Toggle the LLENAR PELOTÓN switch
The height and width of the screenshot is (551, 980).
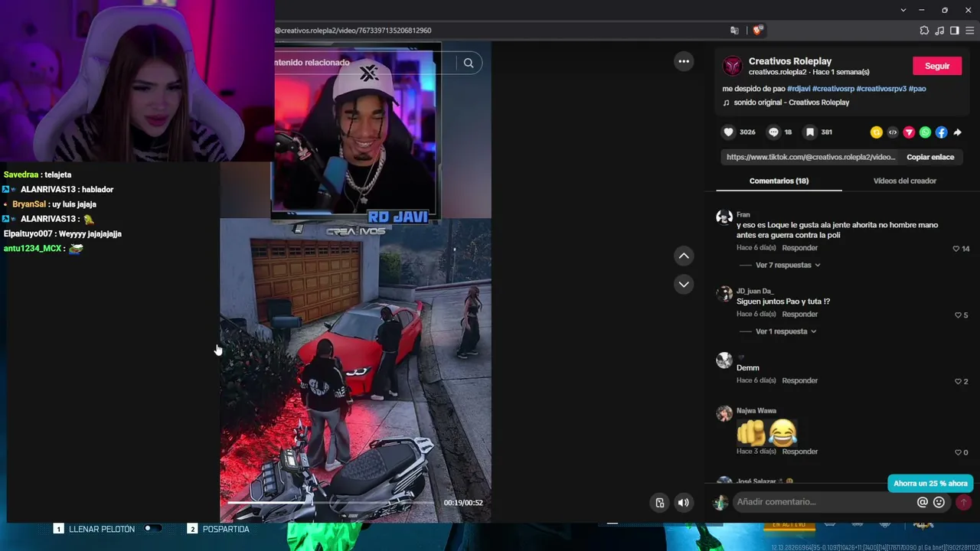pos(152,529)
